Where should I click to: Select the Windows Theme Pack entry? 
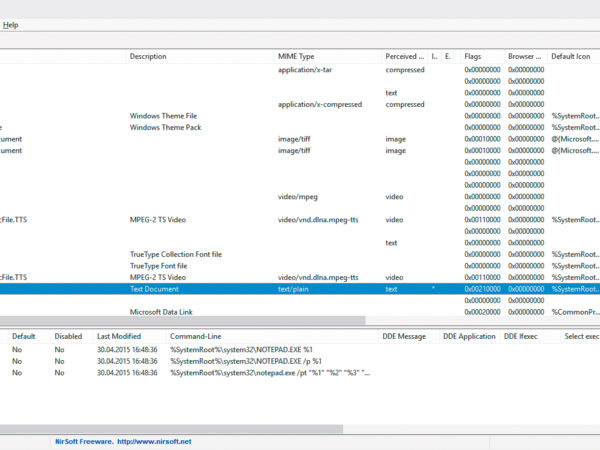coord(165,128)
